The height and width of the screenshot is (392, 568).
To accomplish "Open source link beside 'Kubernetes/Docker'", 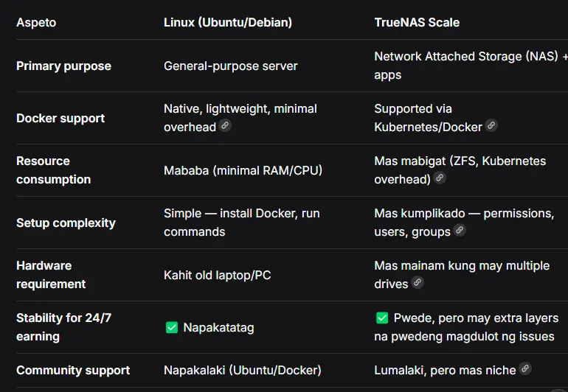I will tap(491, 125).
